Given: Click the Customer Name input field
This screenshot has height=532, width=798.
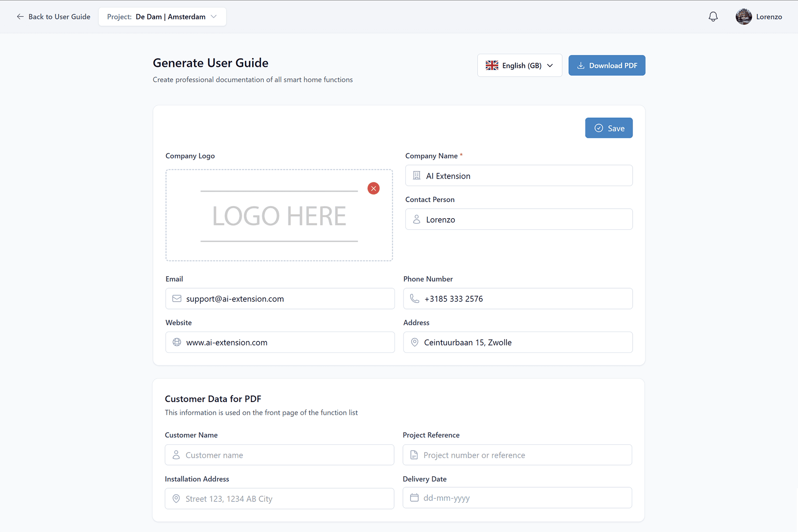Looking at the screenshot, I should (279, 454).
